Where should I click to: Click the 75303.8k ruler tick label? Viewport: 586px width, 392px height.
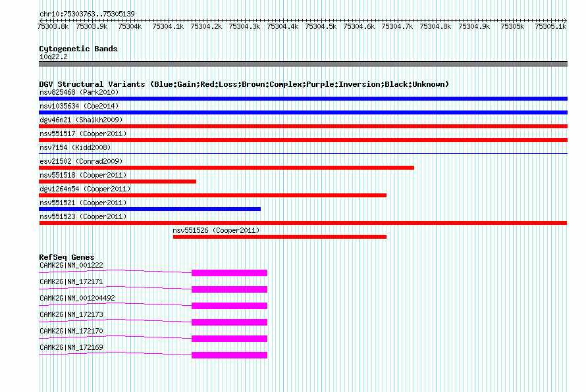[53, 26]
